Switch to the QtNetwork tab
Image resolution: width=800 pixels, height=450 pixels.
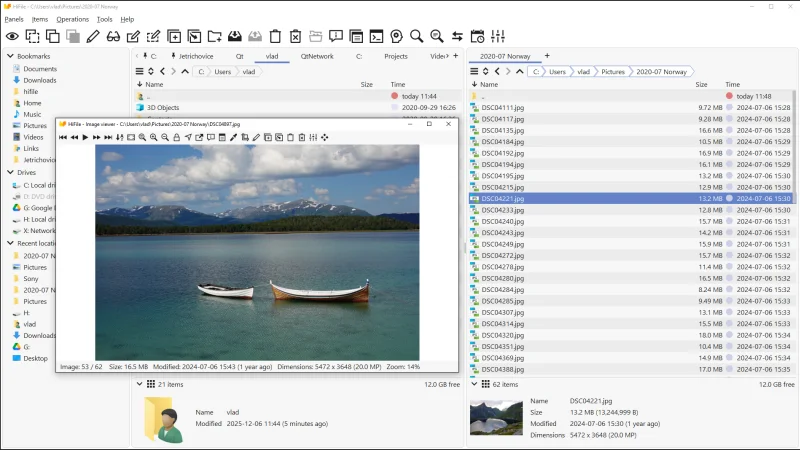pos(317,56)
